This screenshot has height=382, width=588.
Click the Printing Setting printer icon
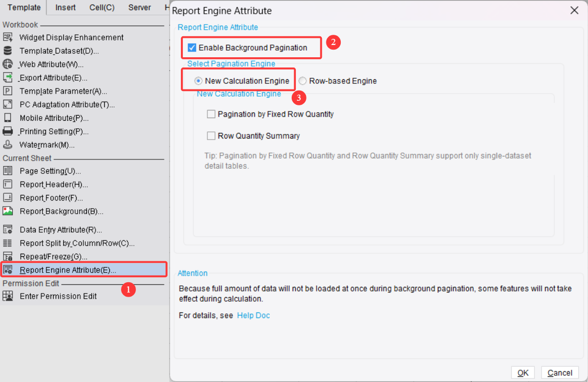(x=8, y=131)
